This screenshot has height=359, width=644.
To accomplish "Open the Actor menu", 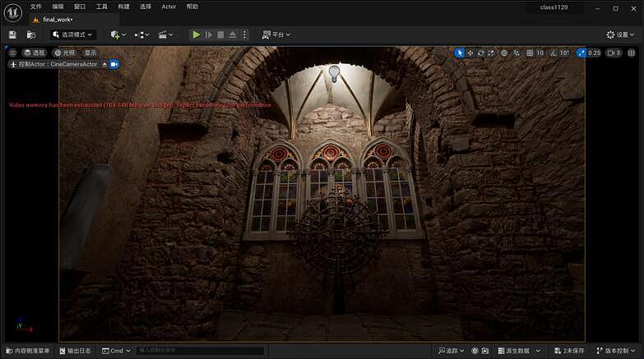I will (169, 7).
